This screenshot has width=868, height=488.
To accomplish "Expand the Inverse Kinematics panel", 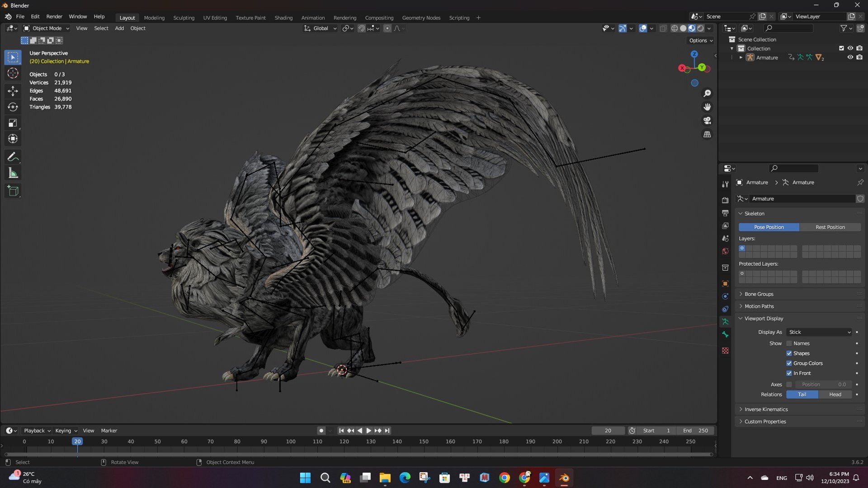I will (x=766, y=409).
